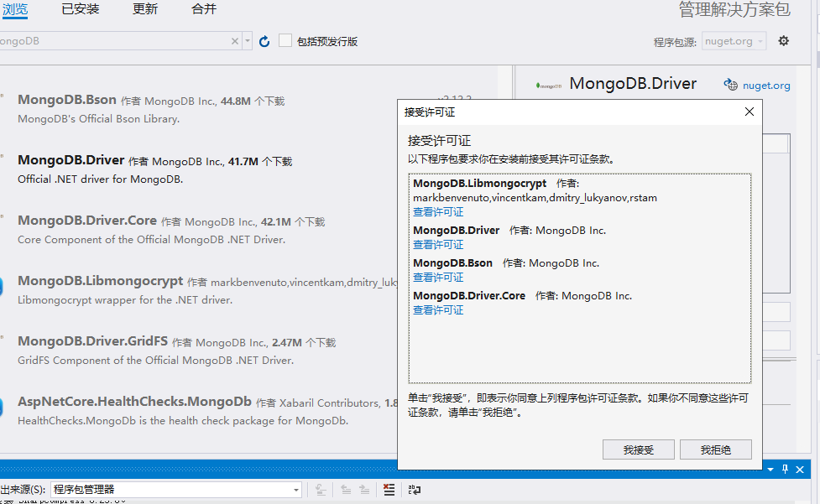Click 管理解决方案包 heading text
Image resolution: width=820 pixels, height=504 pixels.
(734, 9)
